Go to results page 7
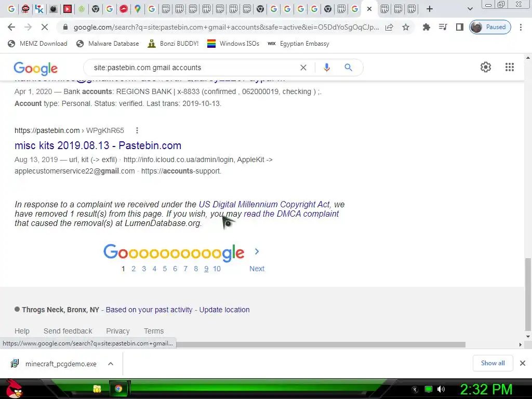The image size is (532, 399). point(185,269)
